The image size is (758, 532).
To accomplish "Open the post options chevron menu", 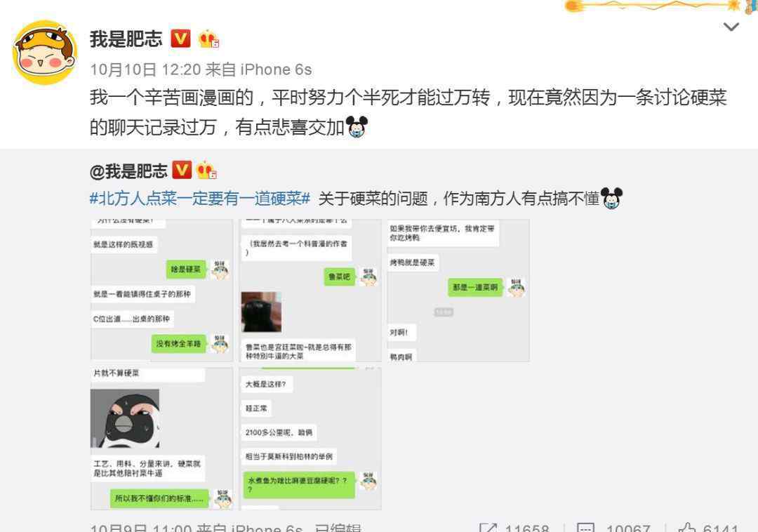I will click(x=731, y=27).
